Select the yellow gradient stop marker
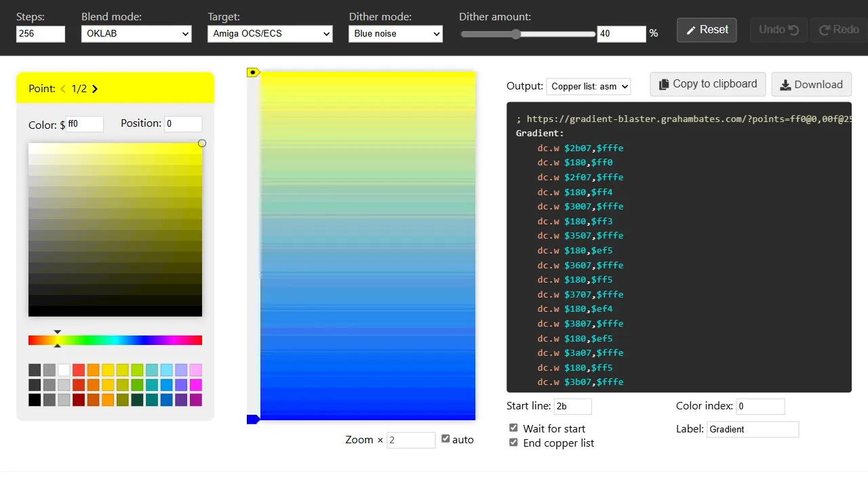The height and width of the screenshot is (488, 868). [253, 73]
